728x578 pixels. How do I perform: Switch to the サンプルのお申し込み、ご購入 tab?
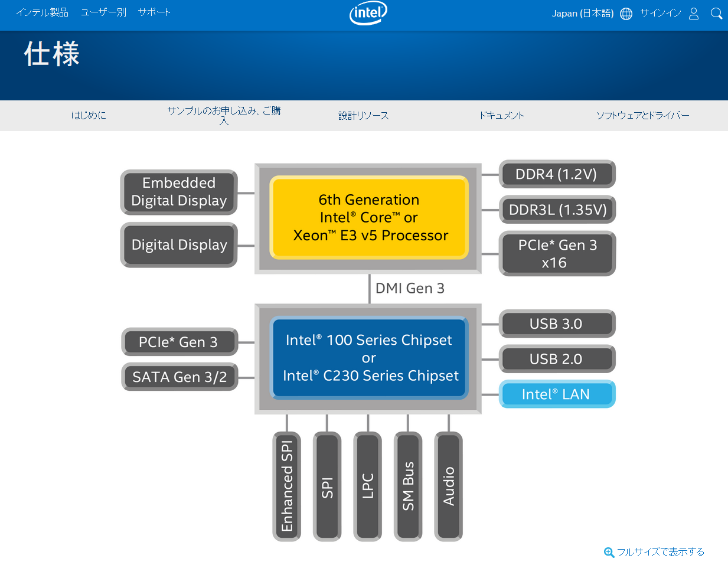pyautogui.click(x=224, y=115)
